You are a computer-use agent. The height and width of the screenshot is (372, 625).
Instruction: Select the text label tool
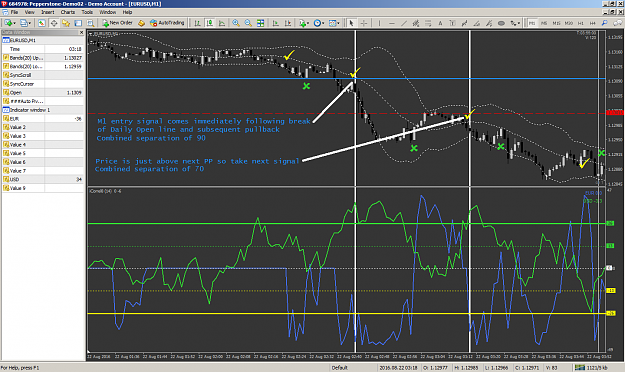[x=452, y=23]
